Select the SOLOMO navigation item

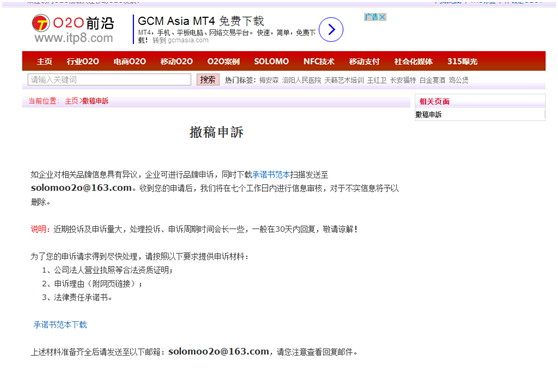[272, 62]
